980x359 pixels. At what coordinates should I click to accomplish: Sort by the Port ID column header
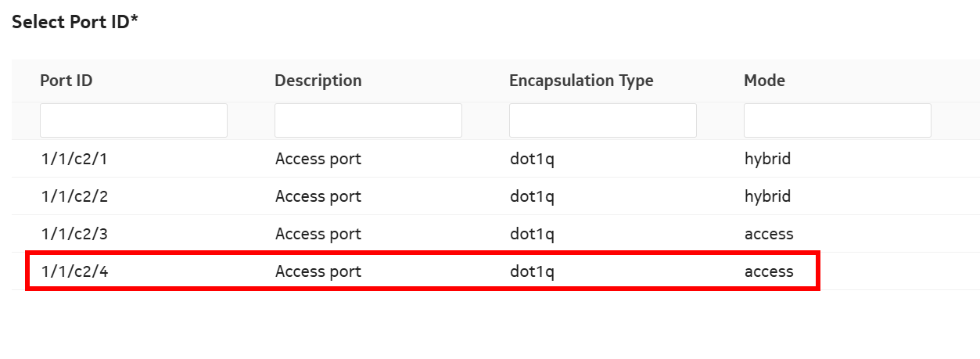[66, 81]
